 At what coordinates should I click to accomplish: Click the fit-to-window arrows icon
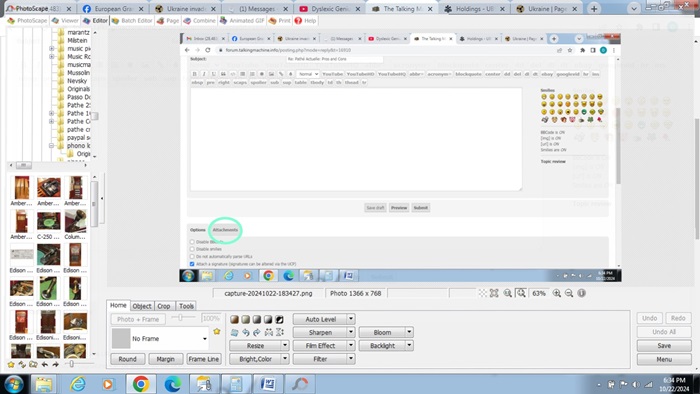(x=494, y=293)
